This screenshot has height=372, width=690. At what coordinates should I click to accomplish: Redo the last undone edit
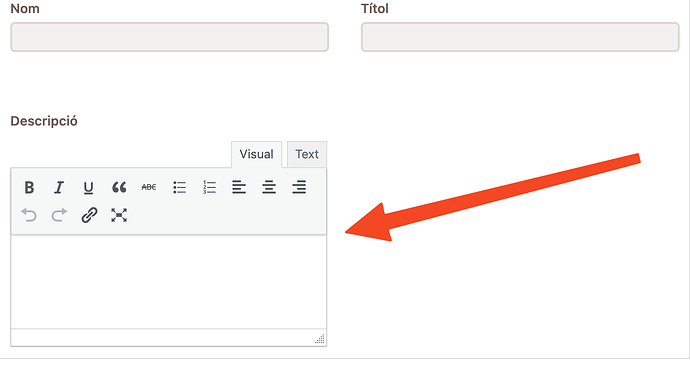click(59, 215)
